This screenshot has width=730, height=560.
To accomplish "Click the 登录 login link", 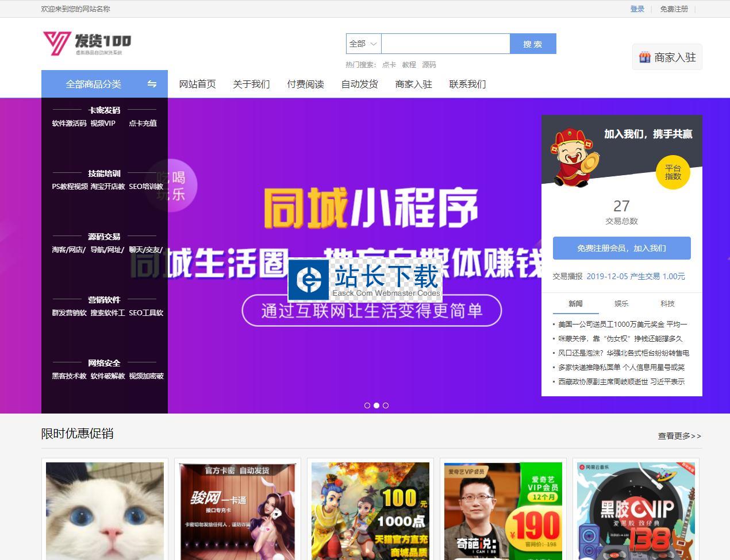I will tap(637, 9).
